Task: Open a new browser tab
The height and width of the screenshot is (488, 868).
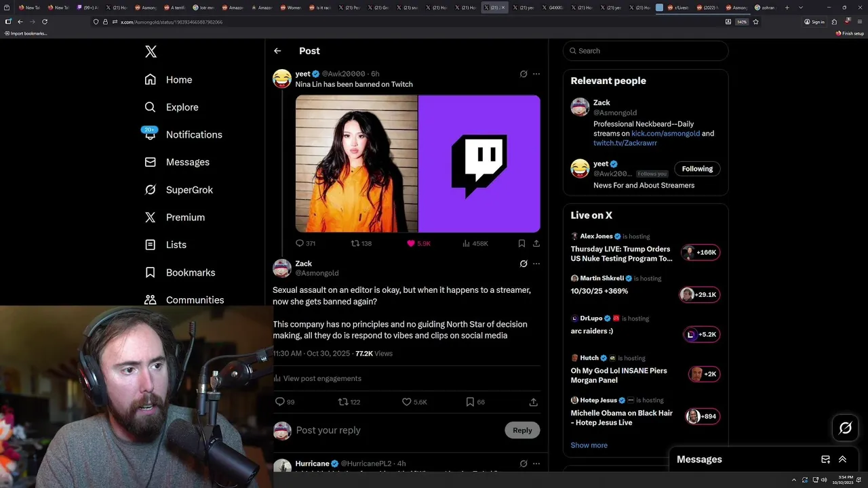Action: click(x=787, y=7)
